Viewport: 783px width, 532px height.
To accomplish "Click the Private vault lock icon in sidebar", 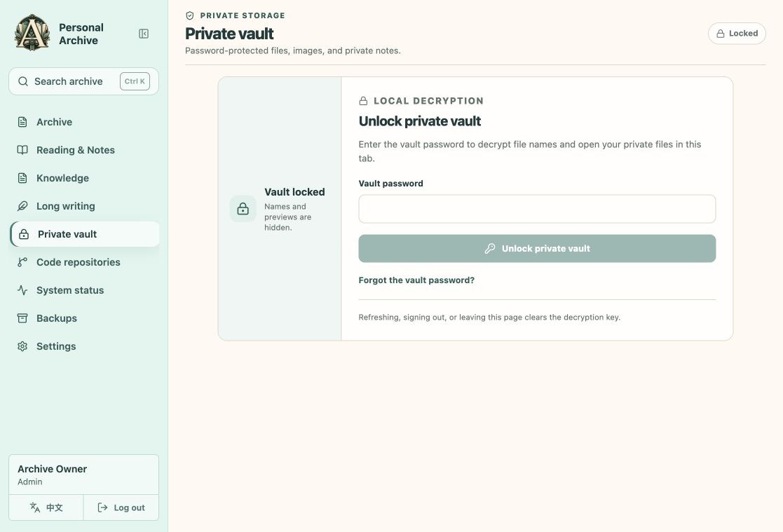I will tap(24, 234).
